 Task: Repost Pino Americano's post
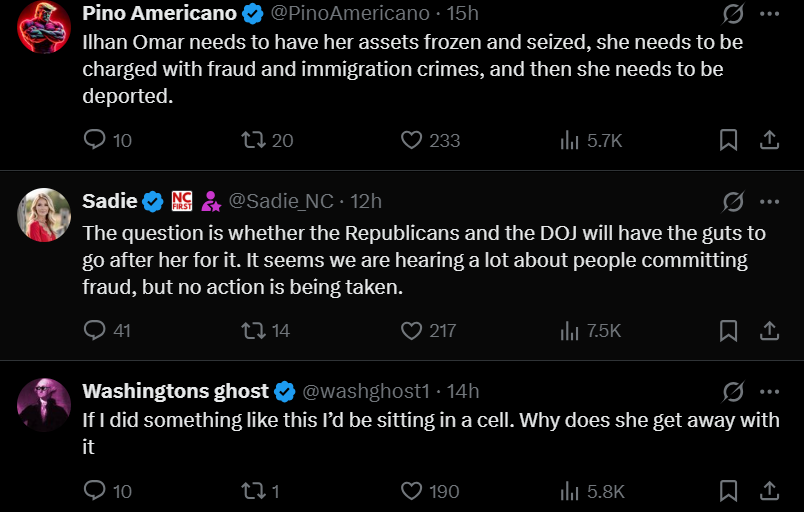[x=255, y=140]
